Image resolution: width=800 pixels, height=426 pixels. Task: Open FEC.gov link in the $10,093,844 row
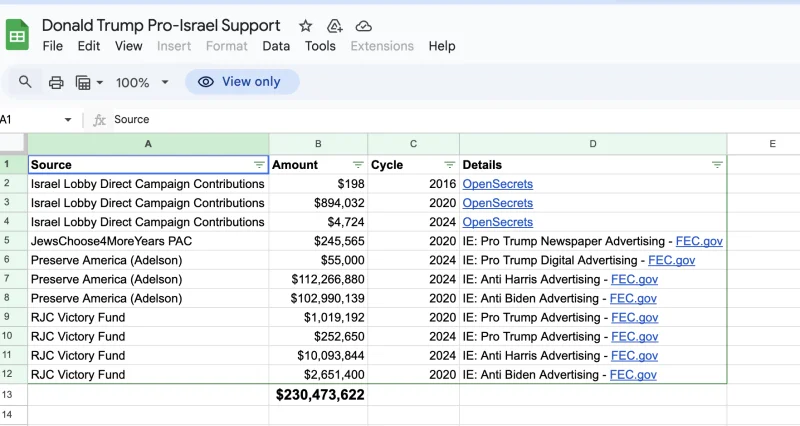coord(634,356)
